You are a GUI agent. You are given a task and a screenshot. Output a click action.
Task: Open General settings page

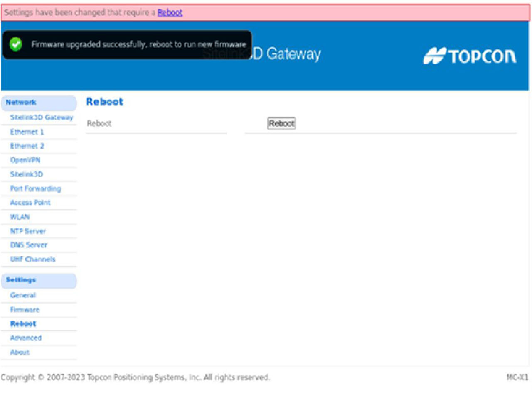[x=23, y=296]
